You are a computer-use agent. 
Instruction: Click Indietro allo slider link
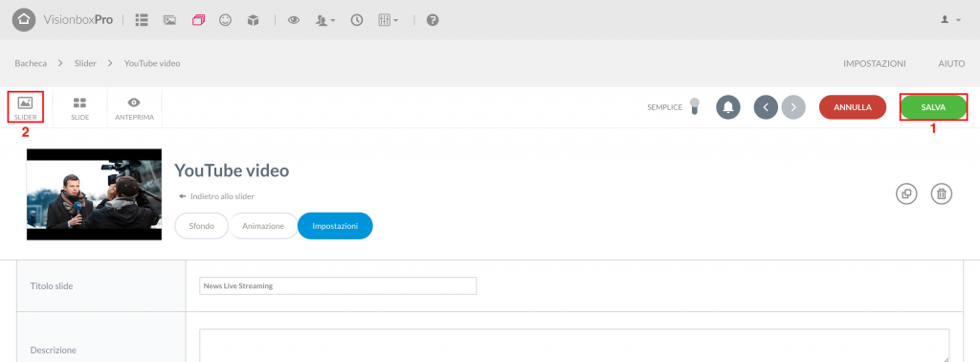click(x=216, y=196)
